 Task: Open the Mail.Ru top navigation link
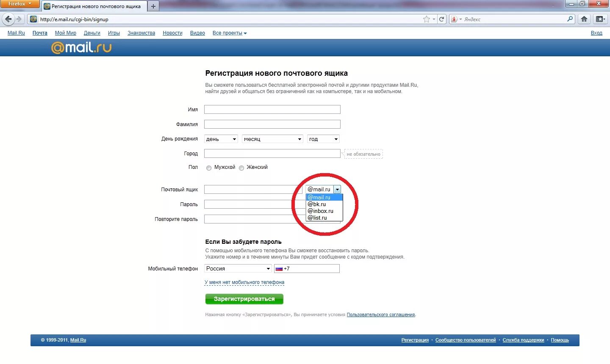(x=16, y=33)
